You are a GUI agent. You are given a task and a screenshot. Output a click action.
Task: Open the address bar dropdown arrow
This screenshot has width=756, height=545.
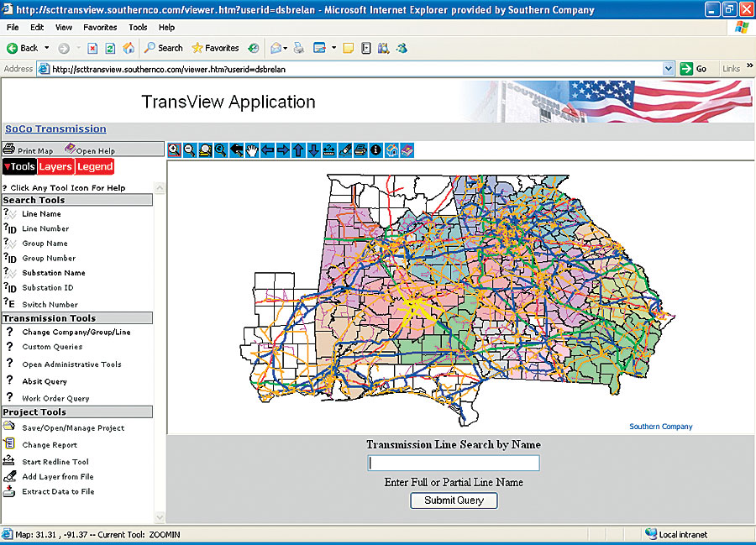pyautogui.click(x=668, y=69)
